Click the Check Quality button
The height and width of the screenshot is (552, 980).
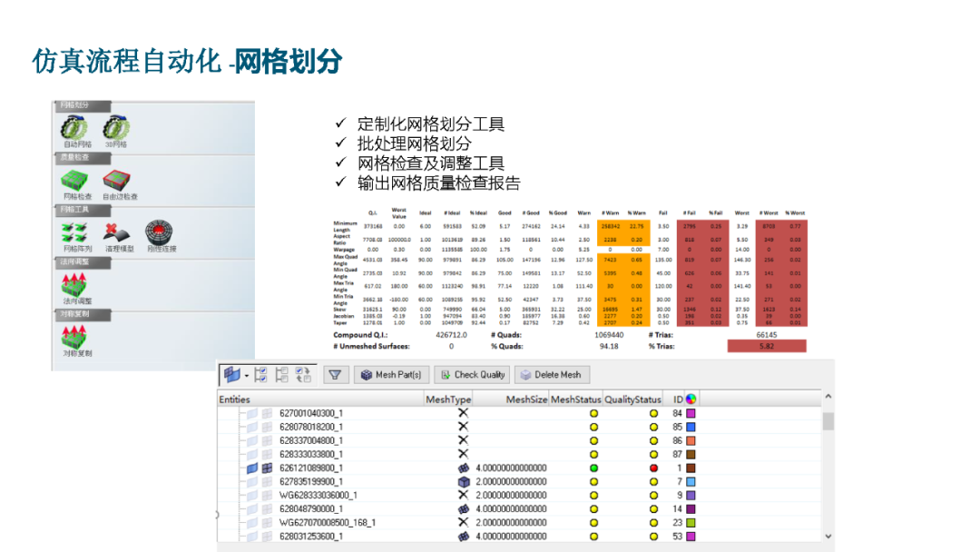472,374
